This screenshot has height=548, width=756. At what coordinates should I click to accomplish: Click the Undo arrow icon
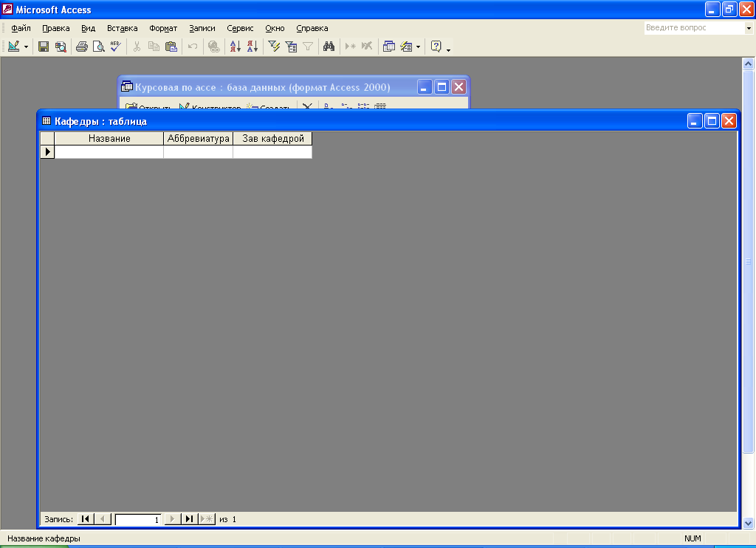[193, 47]
